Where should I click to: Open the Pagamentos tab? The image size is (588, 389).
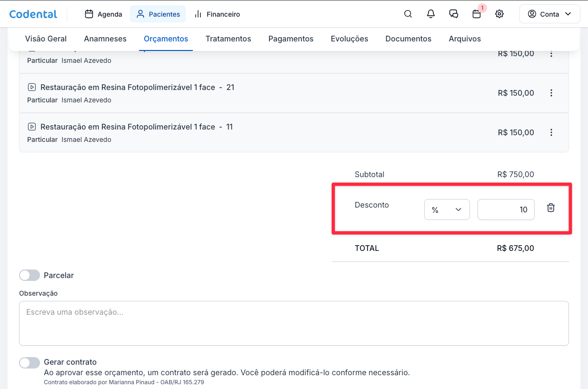pyautogui.click(x=291, y=39)
